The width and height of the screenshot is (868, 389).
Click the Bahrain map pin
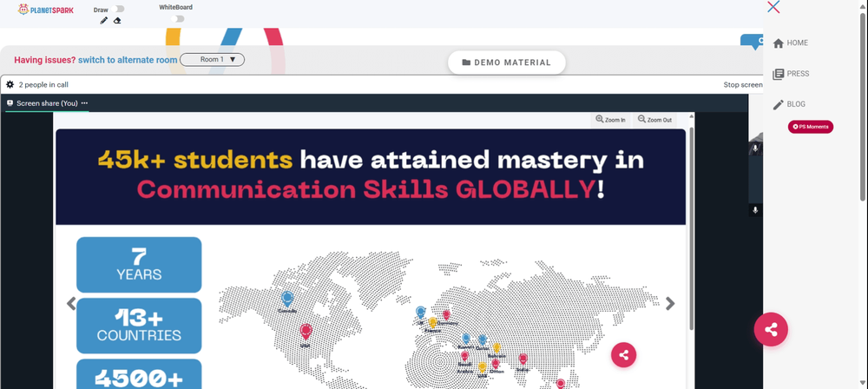(x=496, y=348)
